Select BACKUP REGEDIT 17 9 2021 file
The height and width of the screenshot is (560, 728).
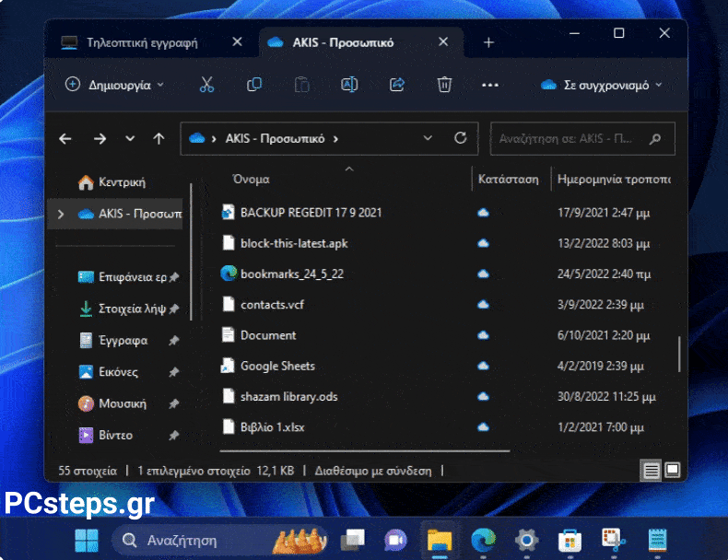click(x=311, y=213)
